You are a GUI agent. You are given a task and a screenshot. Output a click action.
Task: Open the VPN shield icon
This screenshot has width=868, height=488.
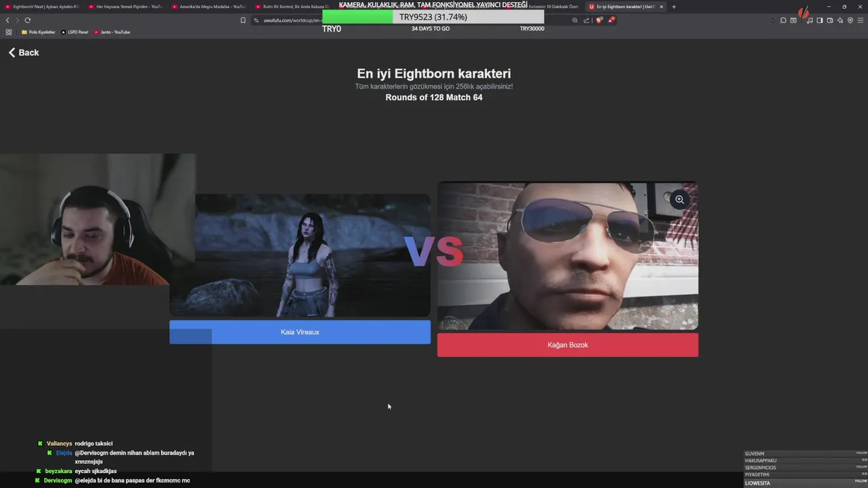coord(850,20)
